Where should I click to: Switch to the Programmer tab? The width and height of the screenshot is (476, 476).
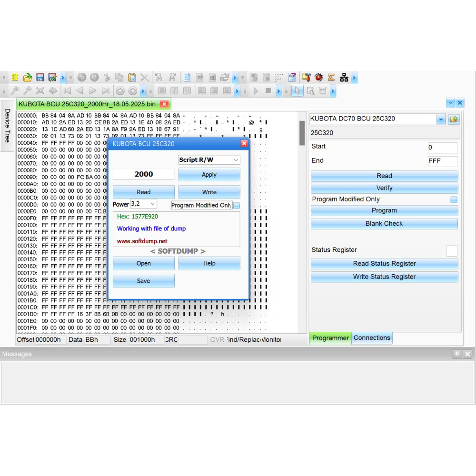[330, 338]
